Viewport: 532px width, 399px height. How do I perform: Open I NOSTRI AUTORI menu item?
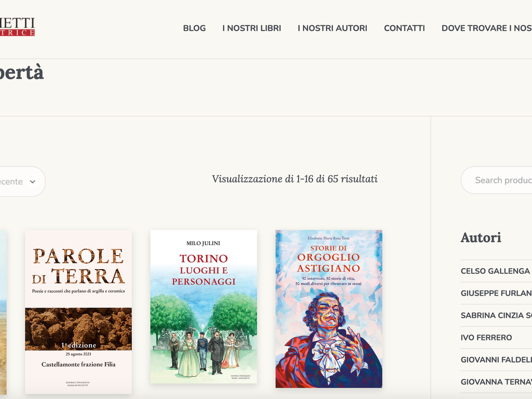332,28
